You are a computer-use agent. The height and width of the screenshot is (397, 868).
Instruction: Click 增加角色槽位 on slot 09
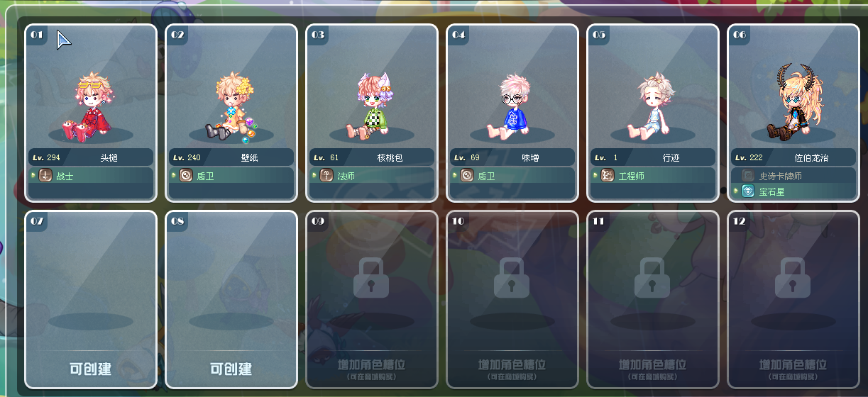click(371, 364)
